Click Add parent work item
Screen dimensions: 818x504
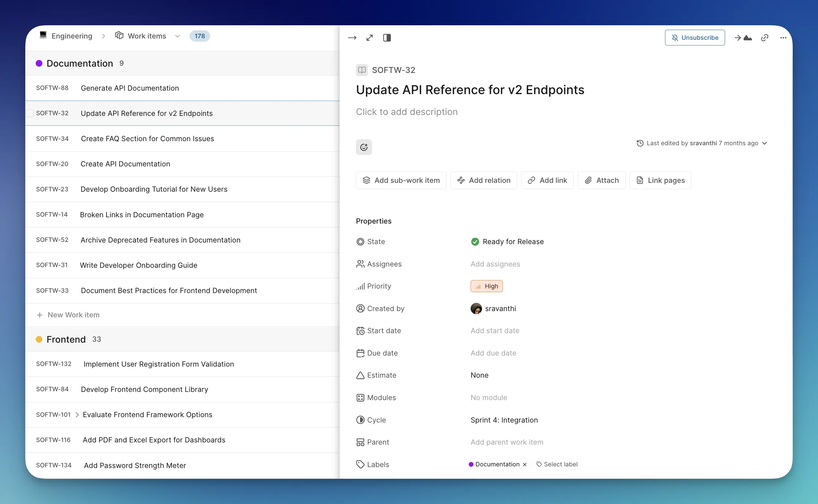(507, 442)
